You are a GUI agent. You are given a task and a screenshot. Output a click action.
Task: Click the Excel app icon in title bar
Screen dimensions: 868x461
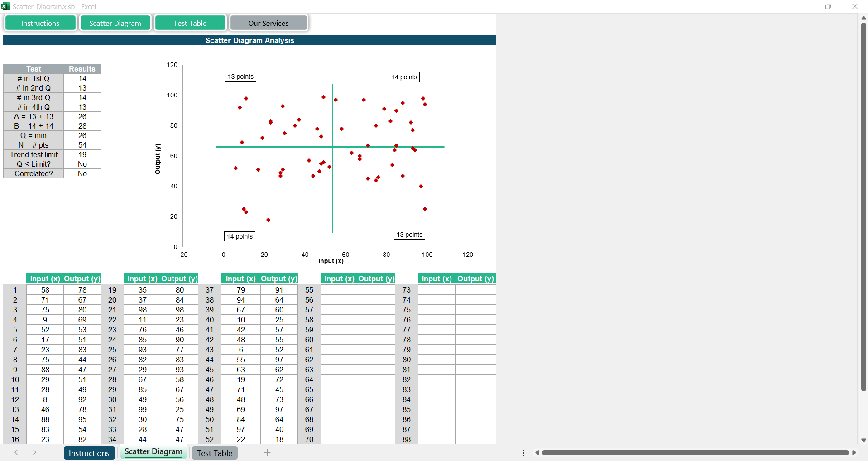[5, 6]
